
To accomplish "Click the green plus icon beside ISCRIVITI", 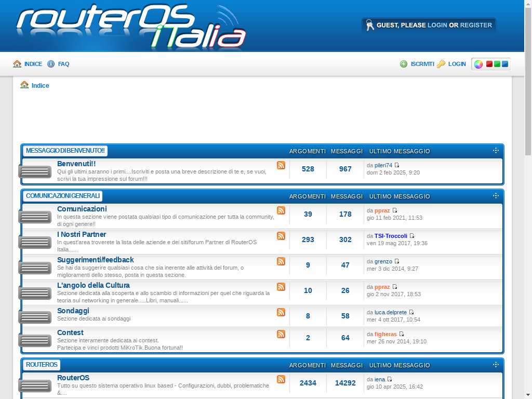I will tap(403, 64).
